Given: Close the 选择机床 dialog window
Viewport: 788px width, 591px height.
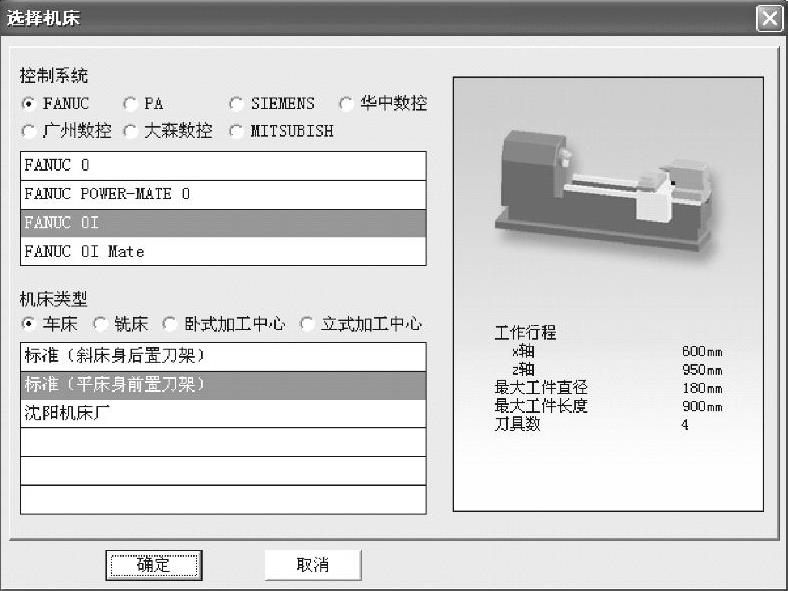Looking at the screenshot, I should [x=769, y=19].
